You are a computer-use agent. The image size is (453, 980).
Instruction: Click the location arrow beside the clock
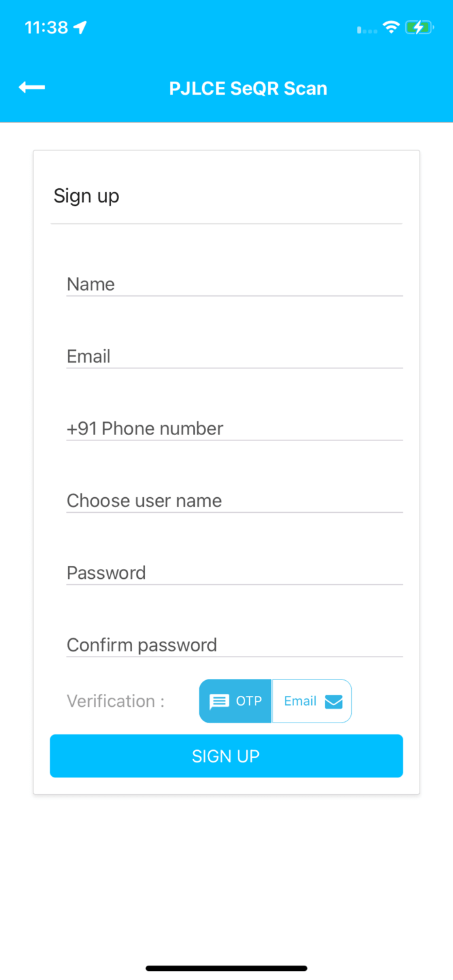pyautogui.click(x=80, y=27)
